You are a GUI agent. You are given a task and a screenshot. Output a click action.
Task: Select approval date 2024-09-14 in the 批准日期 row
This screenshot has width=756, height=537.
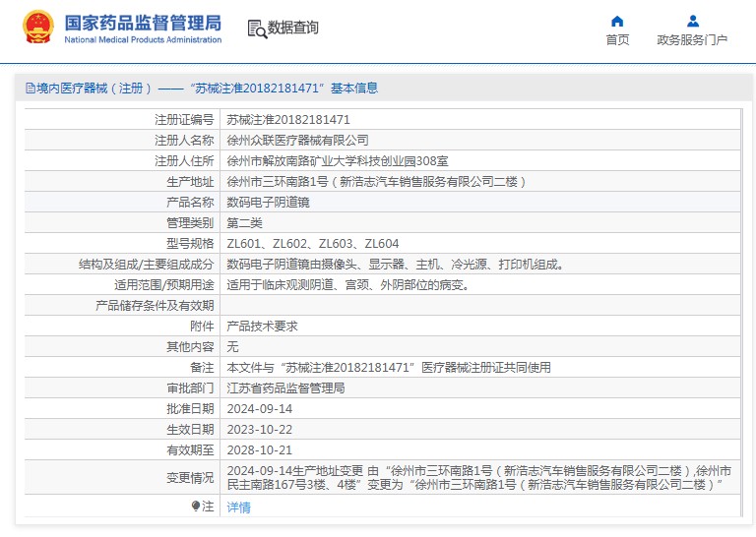(260, 409)
